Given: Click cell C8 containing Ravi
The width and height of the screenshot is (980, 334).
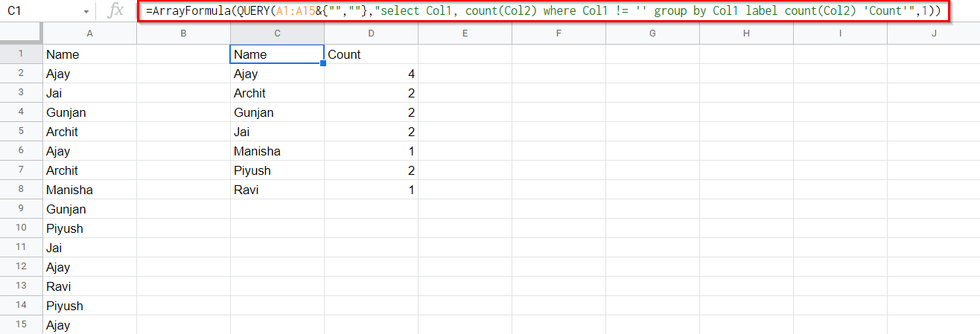Looking at the screenshot, I should pyautogui.click(x=277, y=190).
